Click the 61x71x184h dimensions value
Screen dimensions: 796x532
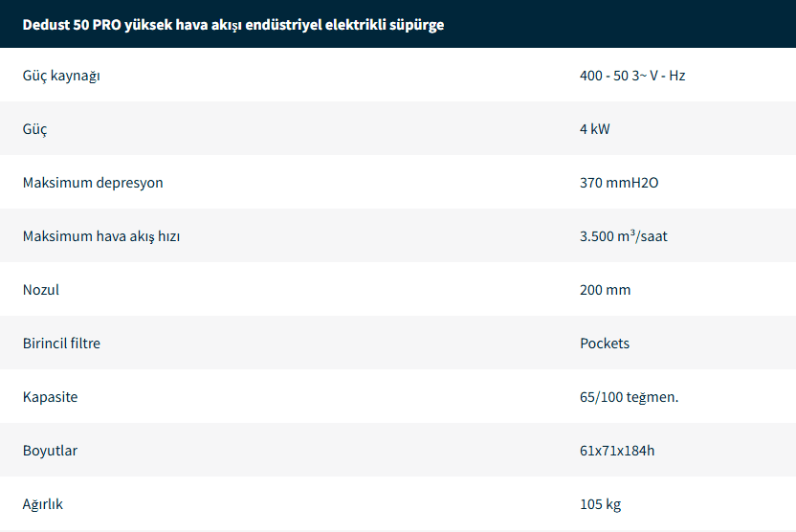617,451
